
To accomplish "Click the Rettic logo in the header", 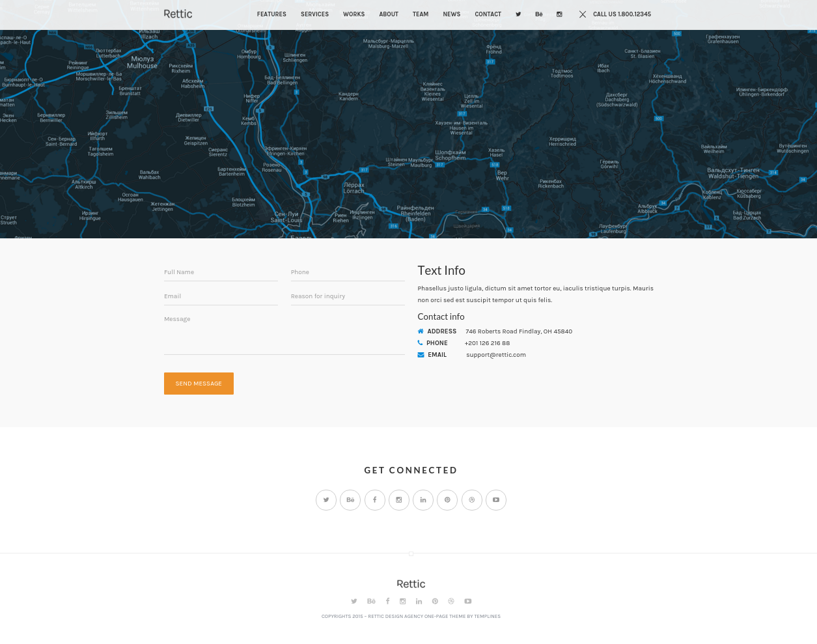I will (x=178, y=14).
